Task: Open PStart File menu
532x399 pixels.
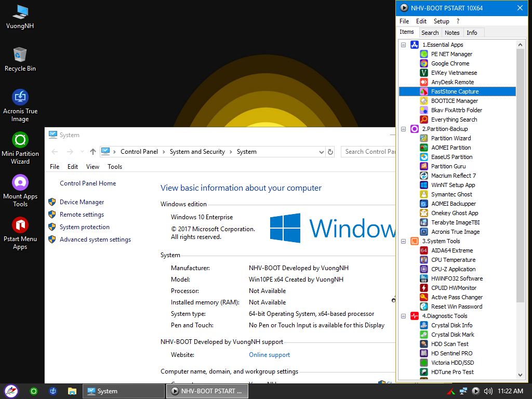Action: [x=404, y=21]
